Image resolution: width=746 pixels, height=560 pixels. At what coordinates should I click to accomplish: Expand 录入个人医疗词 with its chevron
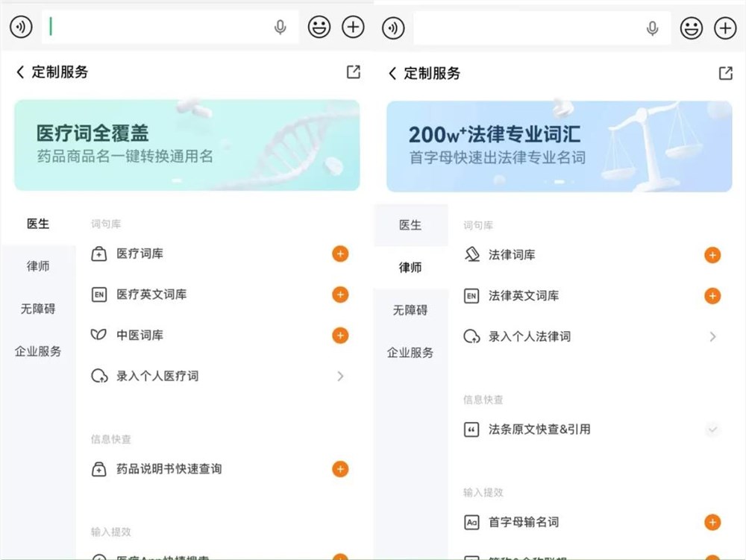340,376
